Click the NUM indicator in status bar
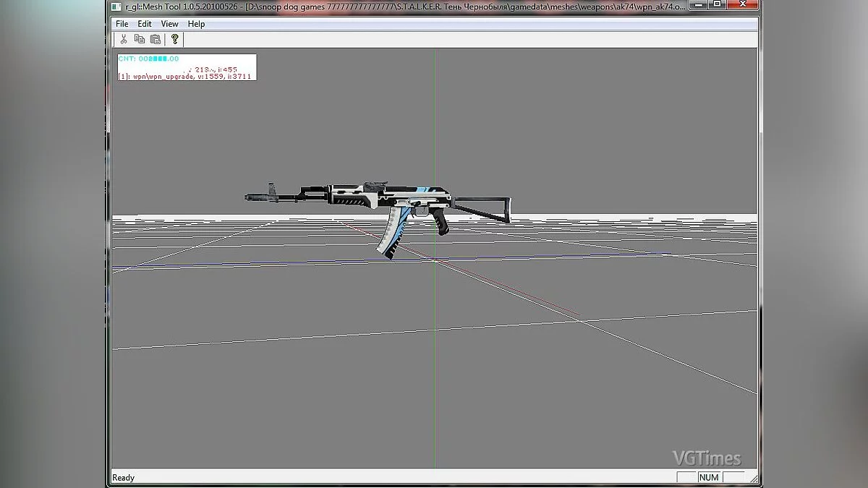The image size is (868, 488). tap(709, 477)
